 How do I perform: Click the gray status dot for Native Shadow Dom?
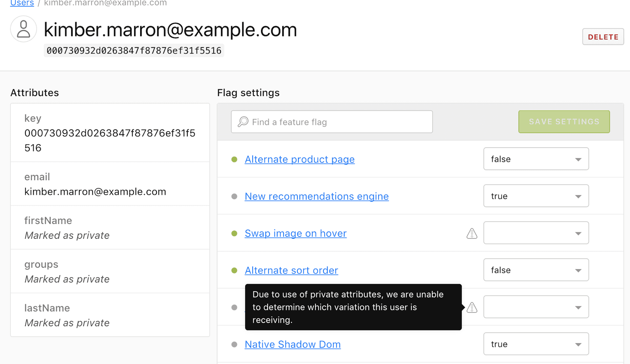[234, 344]
